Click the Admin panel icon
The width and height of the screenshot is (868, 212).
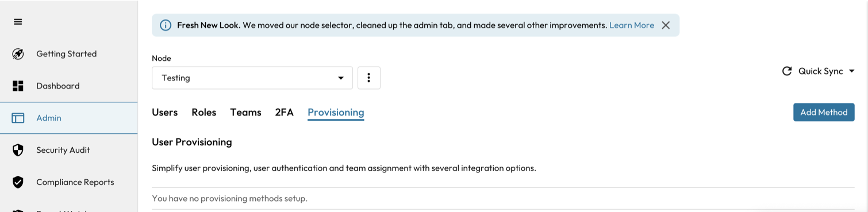tap(18, 118)
